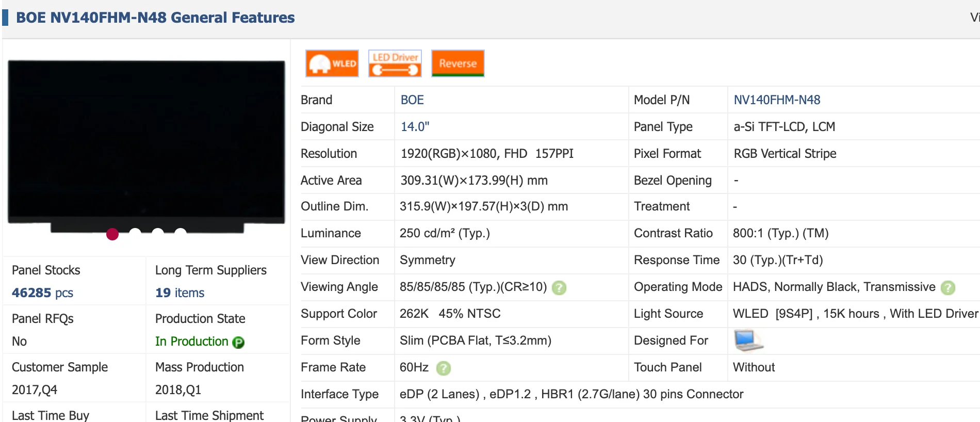The height and width of the screenshot is (422, 980).
Task: Click the HADS, Normally Black, Transmissive value
Action: pyautogui.click(x=834, y=287)
